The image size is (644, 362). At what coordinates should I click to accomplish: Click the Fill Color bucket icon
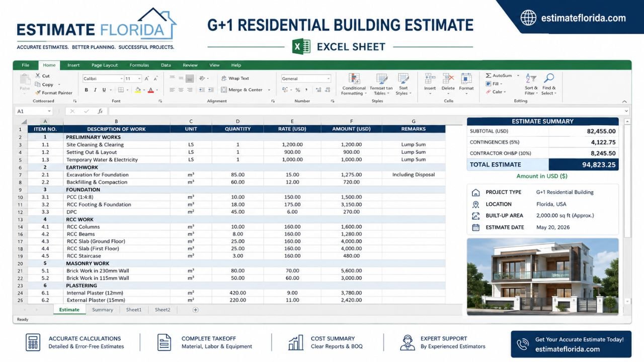[x=138, y=90]
